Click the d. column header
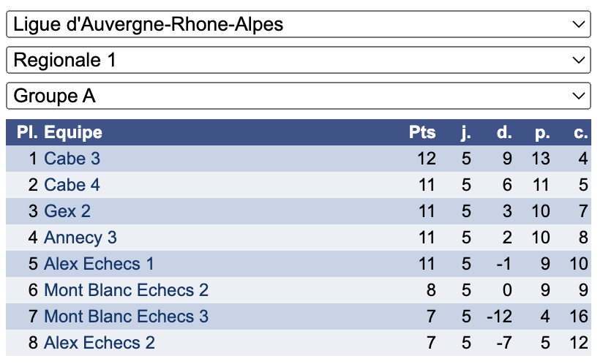The width and height of the screenshot is (603, 364). click(x=504, y=132)
